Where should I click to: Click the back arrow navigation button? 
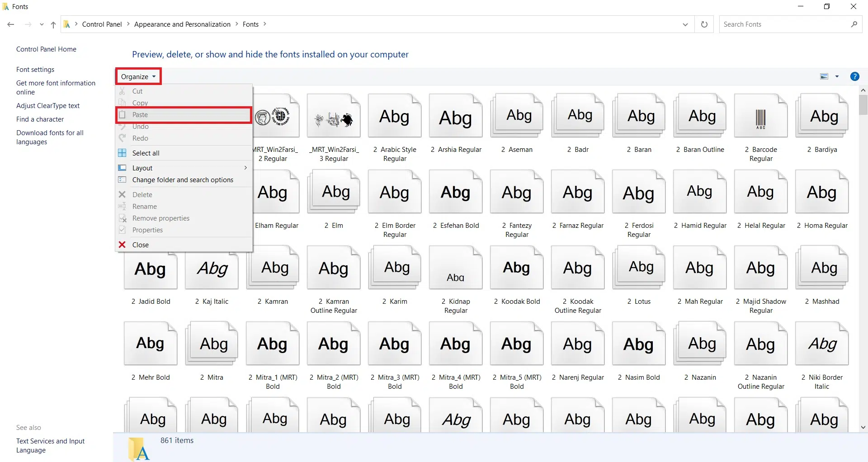click(x=11, y=24)
